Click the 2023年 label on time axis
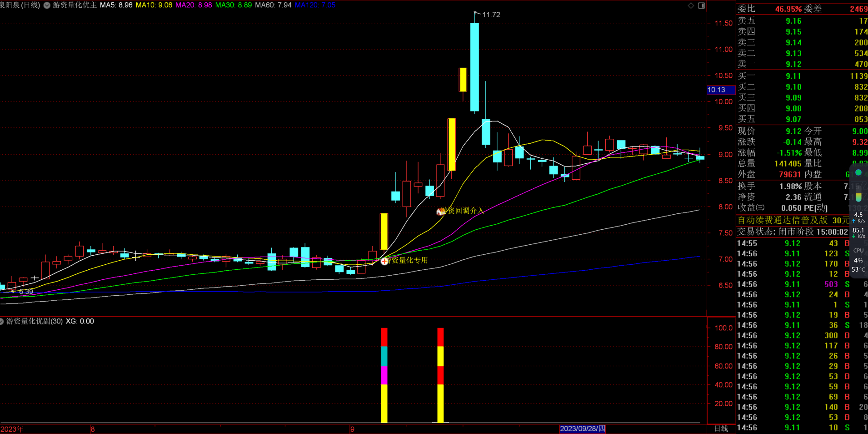Screen dimensions: 868x434 [x=12, y=429]
